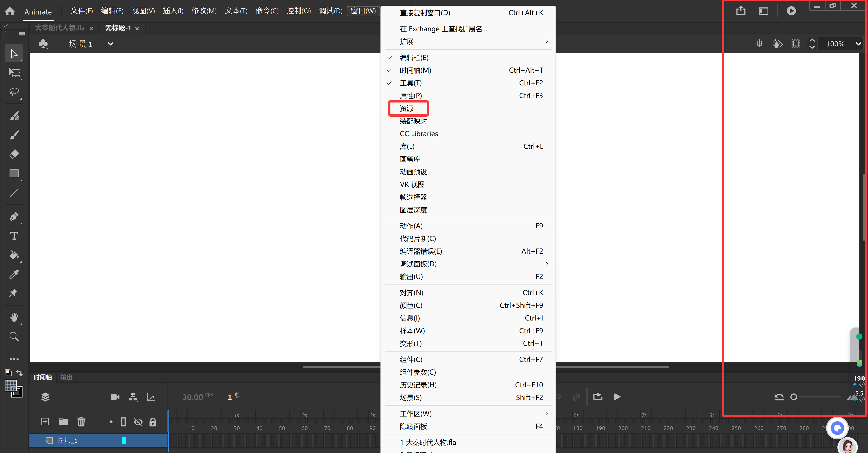This screenshot has width=868, height=453.
Task: Select the Text tool
Action: pyautogui.click(x=14, y=236)
